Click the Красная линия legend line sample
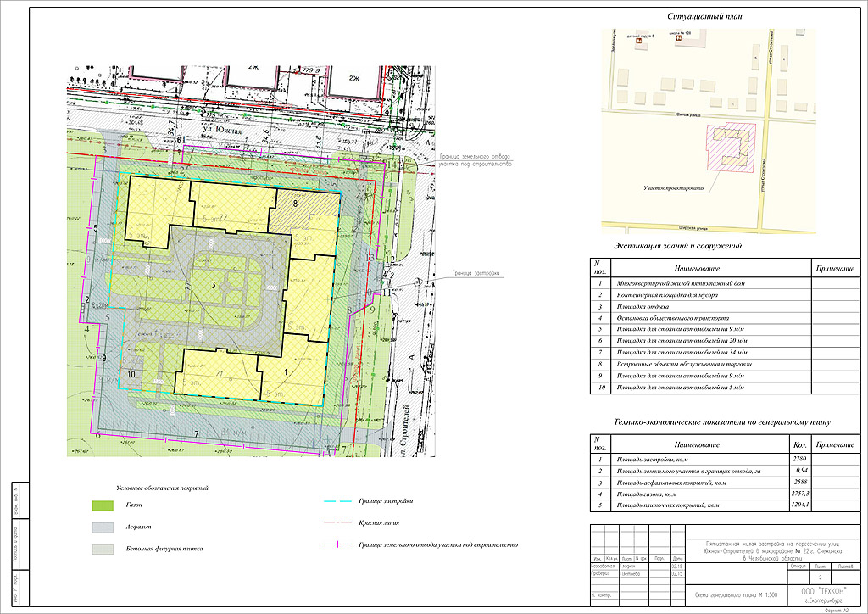Viewport: 868px width, 614px height. tap(337, 523)
